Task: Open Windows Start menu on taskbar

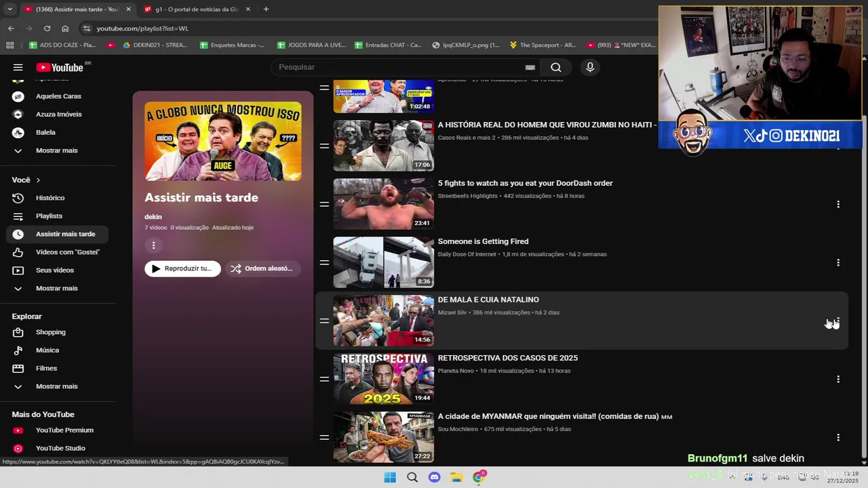Action: (390, 477)
